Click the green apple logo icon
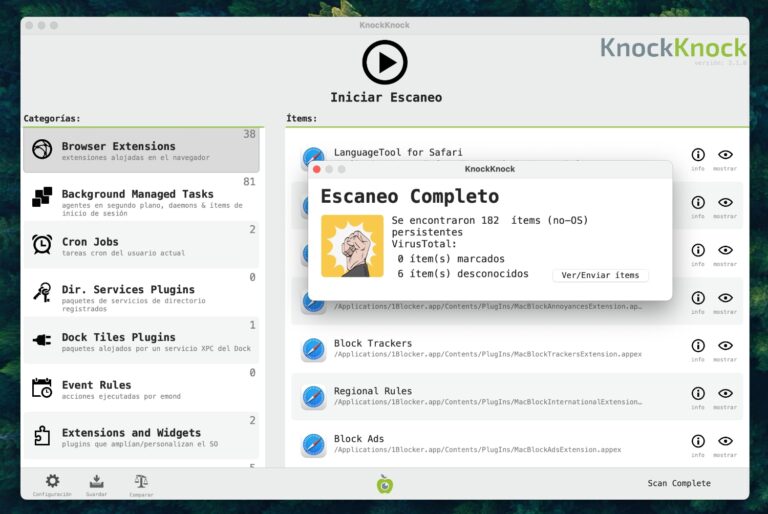The width and height of the screenshot is (768, 514). point(385,484)
